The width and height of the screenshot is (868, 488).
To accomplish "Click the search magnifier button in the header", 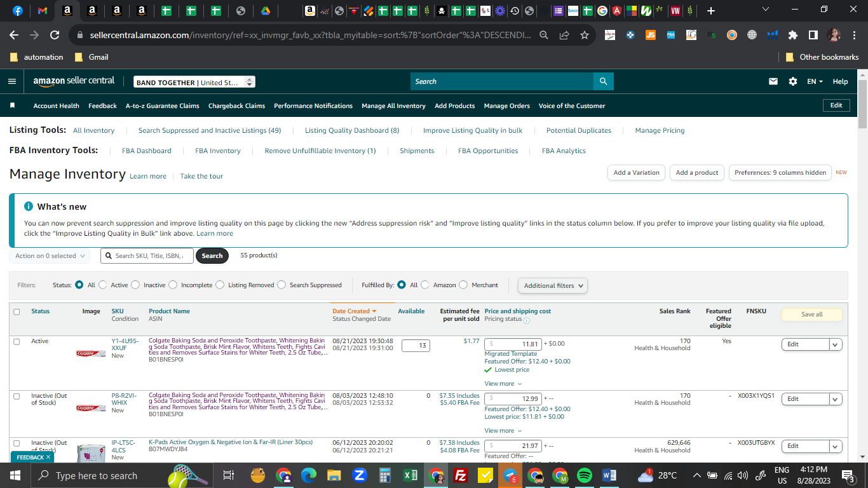I will click(603, 81).
